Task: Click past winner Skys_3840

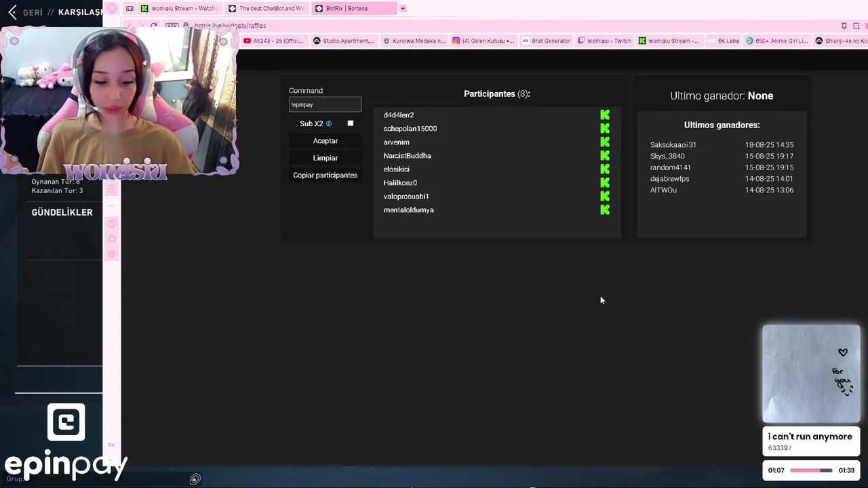Action: (x=667, y=156)
